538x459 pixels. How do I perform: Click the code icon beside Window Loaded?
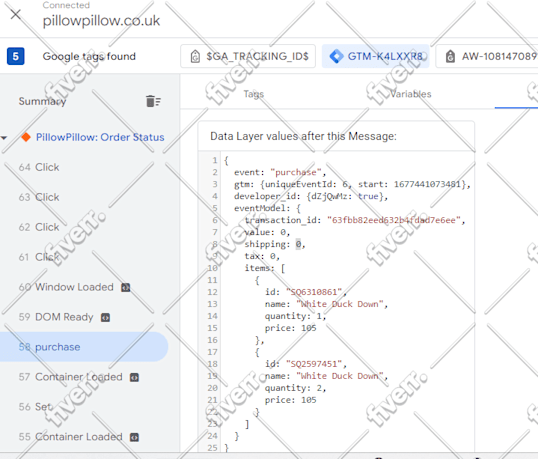(x=126, y=287)
